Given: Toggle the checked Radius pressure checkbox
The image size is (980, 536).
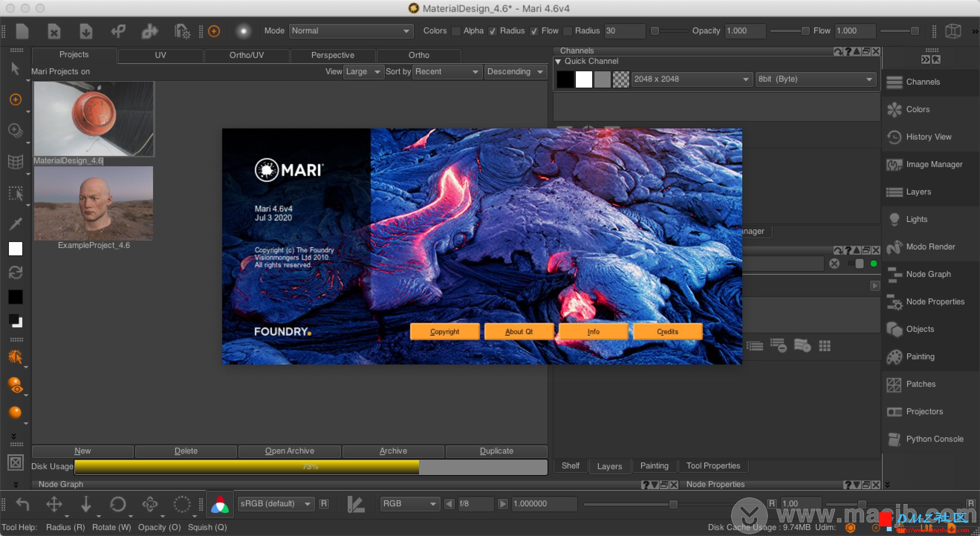Looking at the screenshot, I should click(x=492, y=31).
